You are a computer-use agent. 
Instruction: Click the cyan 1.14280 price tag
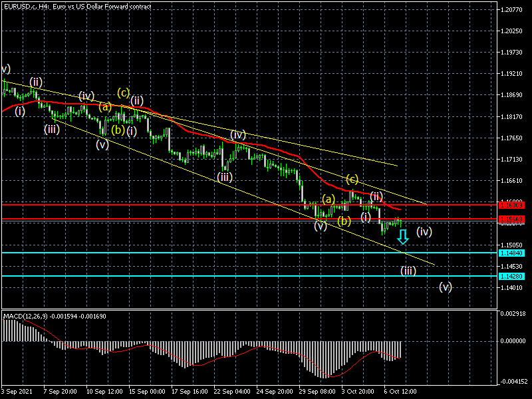click(x=513, y=276)
